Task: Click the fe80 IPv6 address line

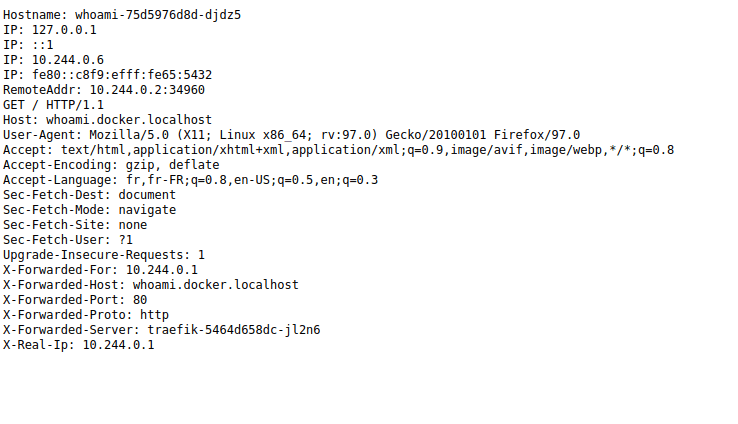Action: [x=107, y=75]
